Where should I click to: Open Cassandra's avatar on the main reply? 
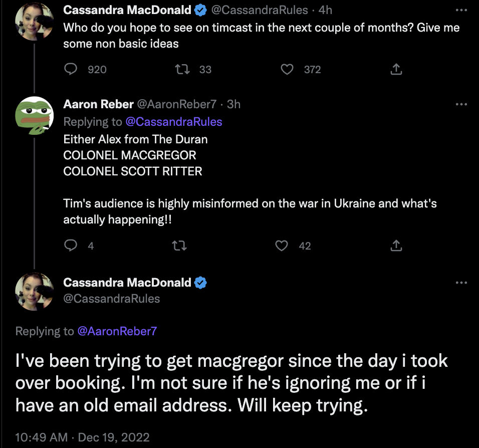[x=34, y=292]
